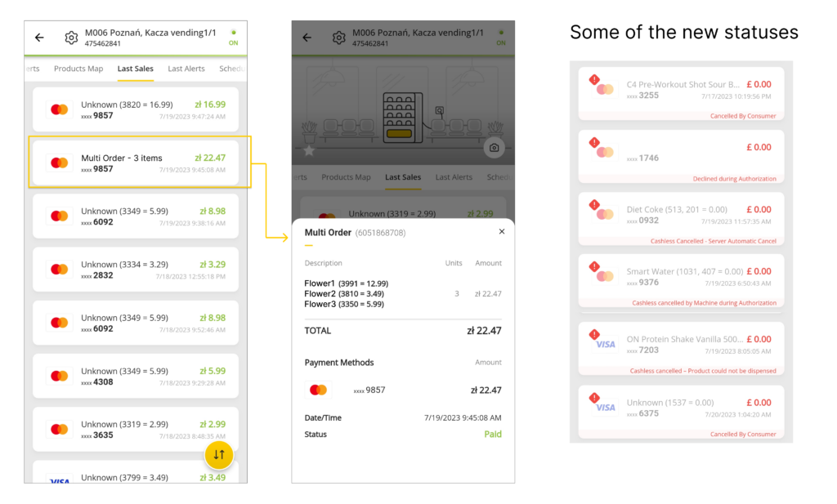Close the Multi Order details panel
837x504 pixels.
click(501, 231)
